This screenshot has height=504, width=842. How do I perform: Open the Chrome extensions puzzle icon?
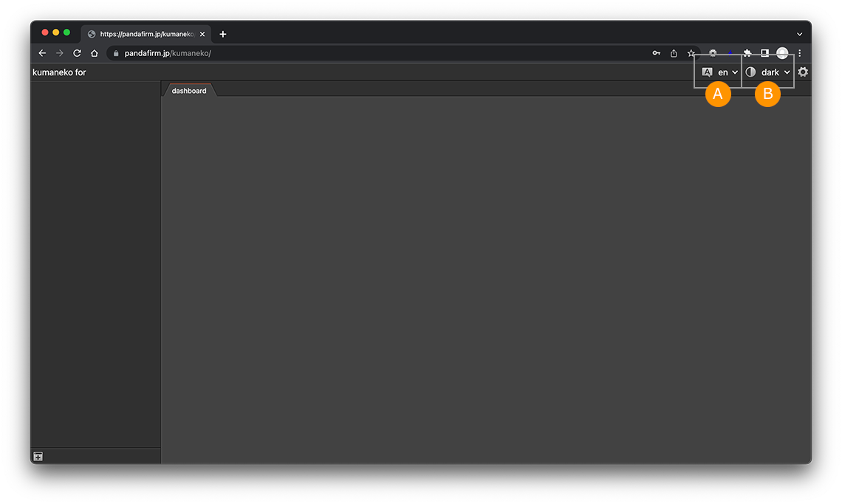coord(747,53)
